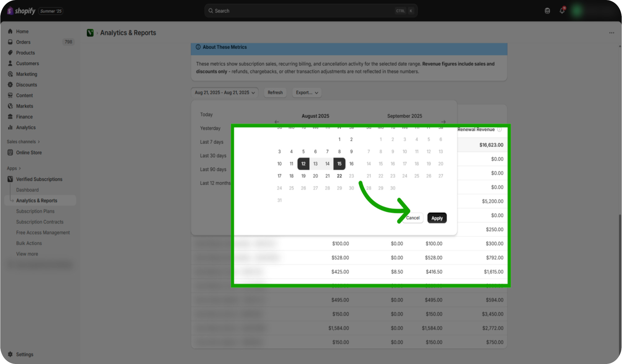Click the Finance bank icon
Viewport: 622px width, 364px height.
click(10, 117)
